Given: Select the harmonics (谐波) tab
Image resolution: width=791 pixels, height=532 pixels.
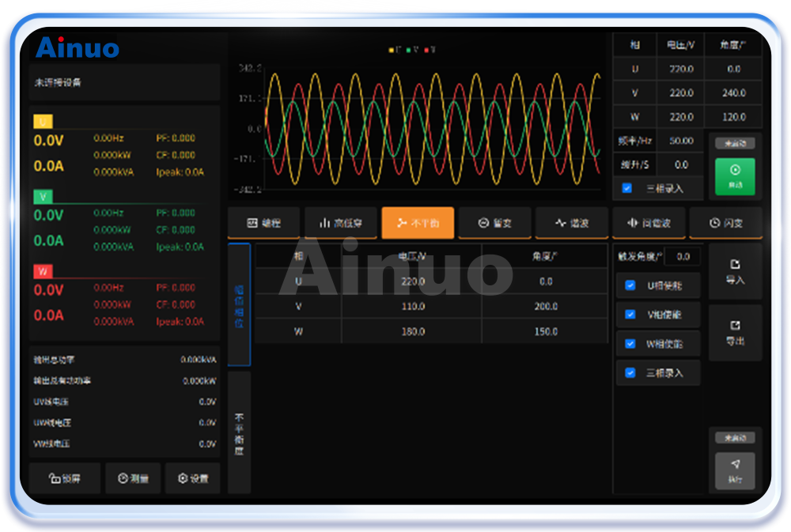Looking at the screenshot, I should 571,223.
